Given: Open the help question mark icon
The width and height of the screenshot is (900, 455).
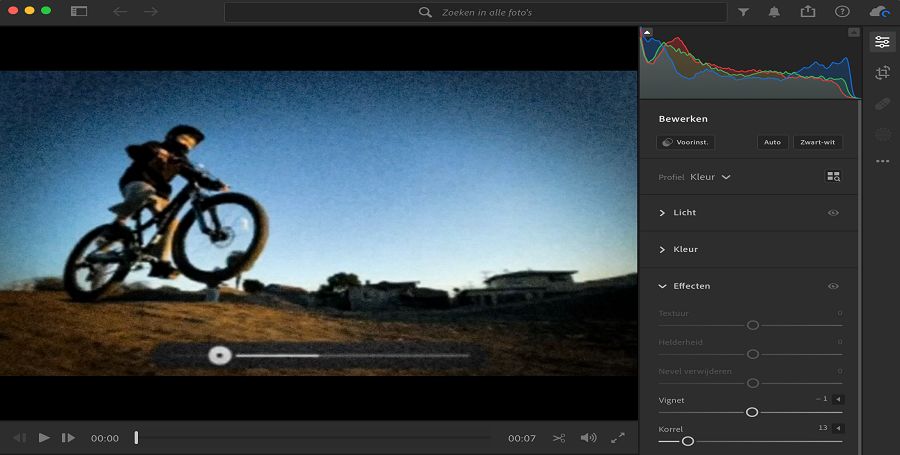Looking at the screenshot, I should pos(842,11).
